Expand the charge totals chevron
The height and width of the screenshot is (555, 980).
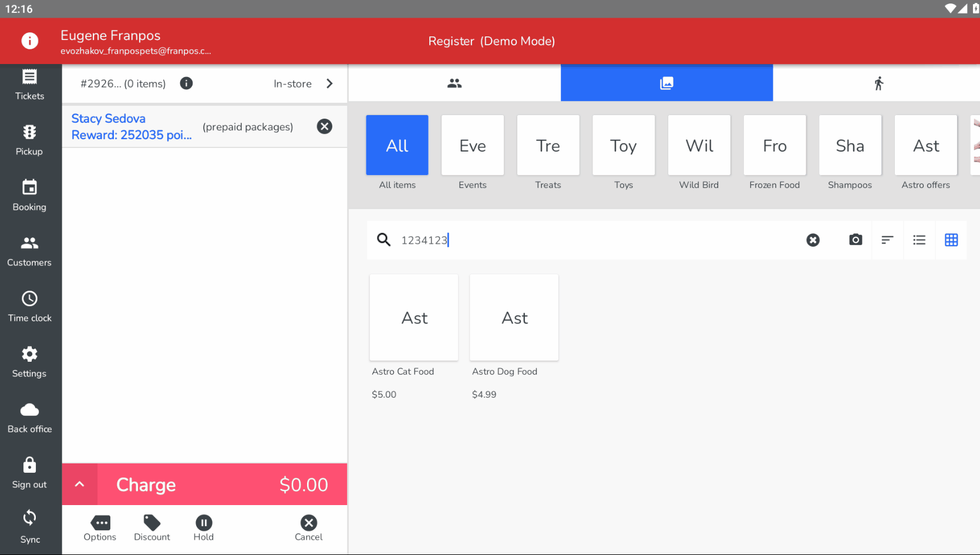tap(80, 485)
